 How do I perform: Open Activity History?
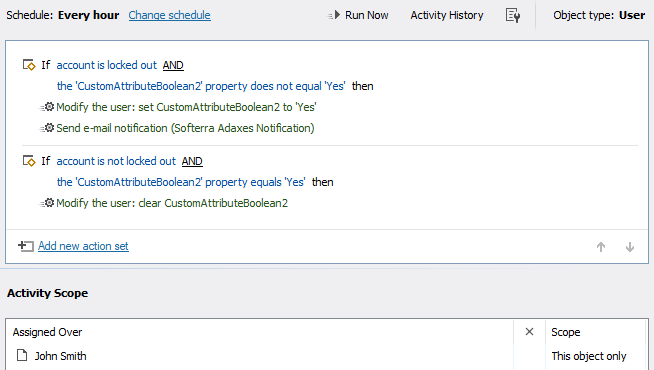point(447,15)
